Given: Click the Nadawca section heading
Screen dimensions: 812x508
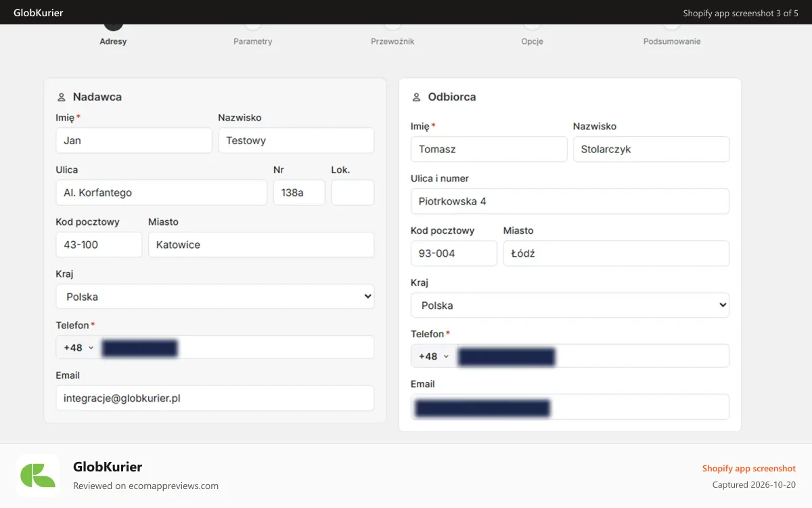Looking at the screenshot, I should click(97, 97).
